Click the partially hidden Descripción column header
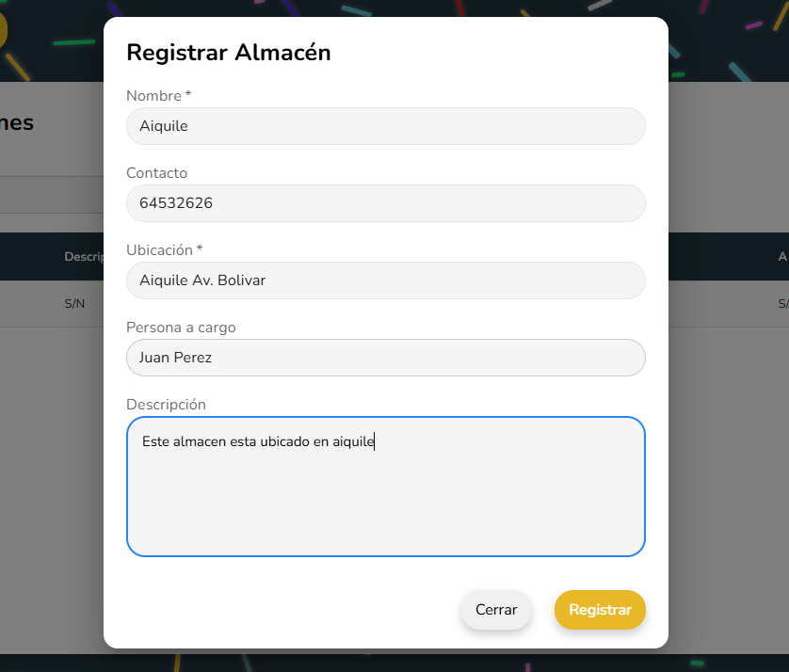789x672 pixels. tap(83, 257)
